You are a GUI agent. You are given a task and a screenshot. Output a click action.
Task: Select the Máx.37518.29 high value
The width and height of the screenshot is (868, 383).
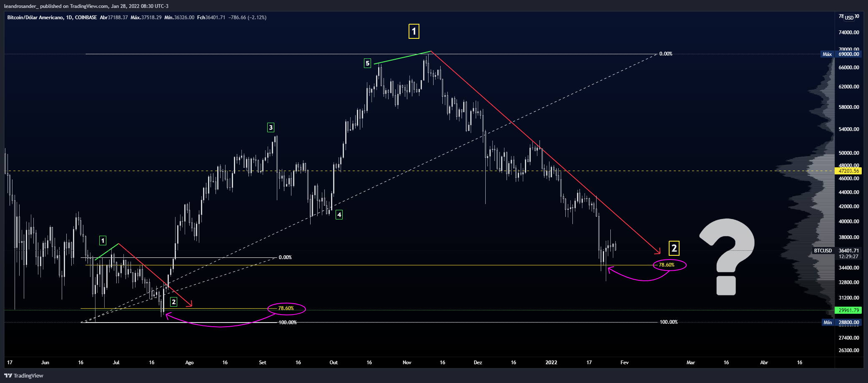pyautogui.click(x=146, y=18)
